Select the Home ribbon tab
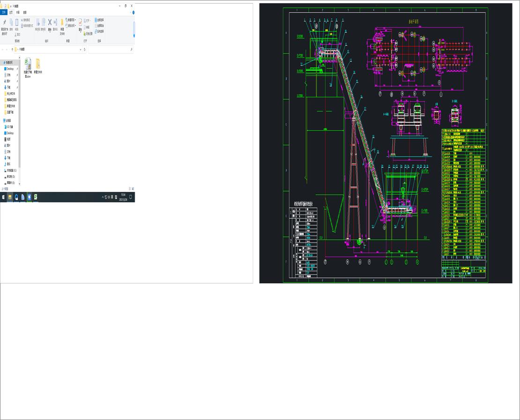 click(11, 12)
